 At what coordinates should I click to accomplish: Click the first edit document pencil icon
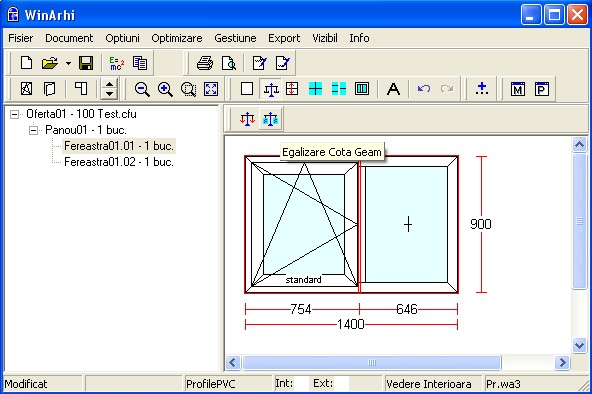pyautogui.click(x=259, y=63)
